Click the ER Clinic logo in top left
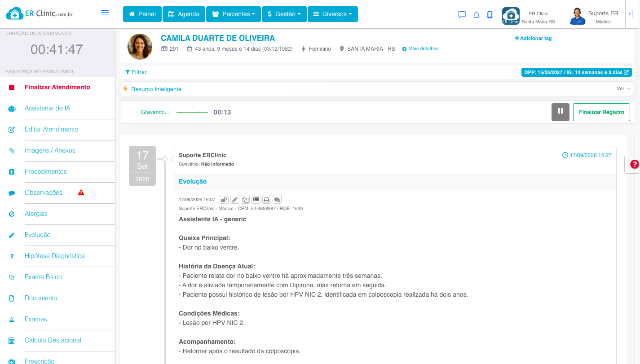This screenshot has width=640, height=364. (39, 14)
